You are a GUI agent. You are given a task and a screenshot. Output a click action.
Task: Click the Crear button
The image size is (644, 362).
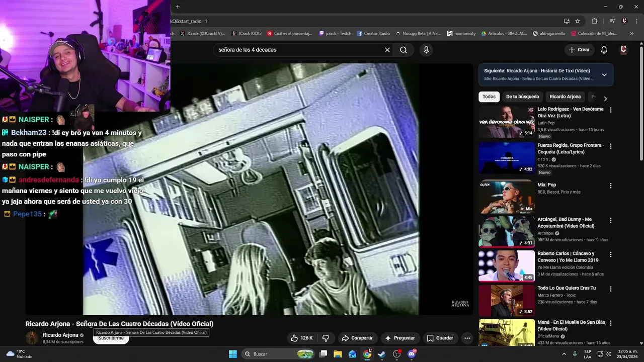[x=579, y=50]
